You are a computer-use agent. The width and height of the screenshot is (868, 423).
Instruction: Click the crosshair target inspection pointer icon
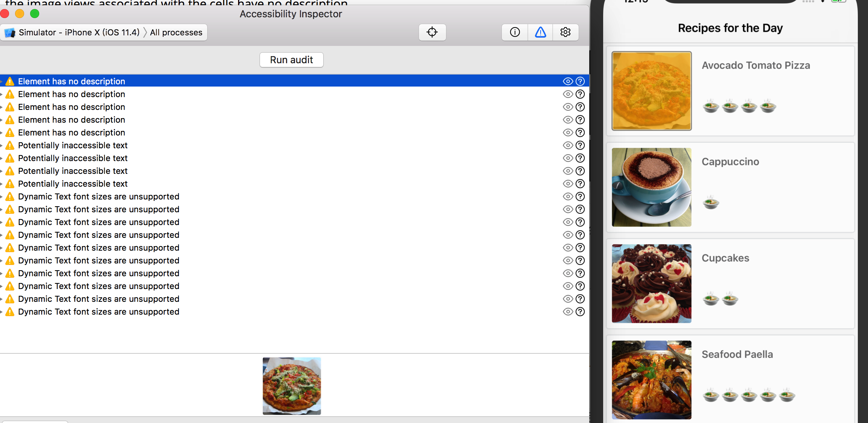tap(432, 32)
